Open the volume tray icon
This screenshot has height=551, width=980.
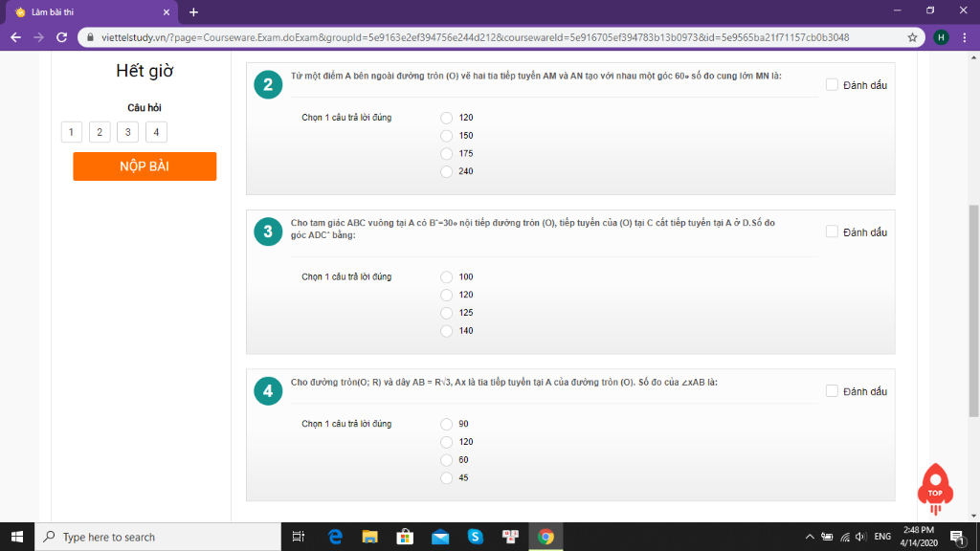coord(860,537)
